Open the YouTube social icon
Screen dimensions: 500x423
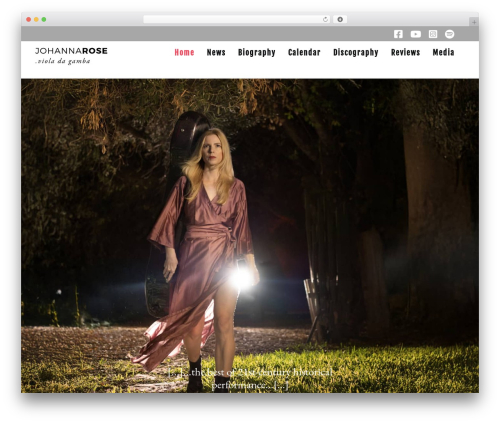click(416, 34)
